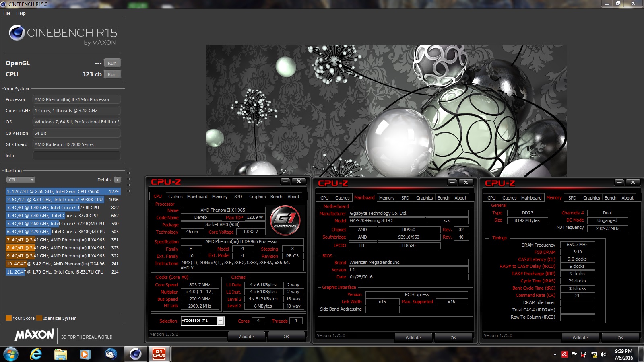
Task: Open Graphics tab in the Memory window
Action: [x=591, y=198]
